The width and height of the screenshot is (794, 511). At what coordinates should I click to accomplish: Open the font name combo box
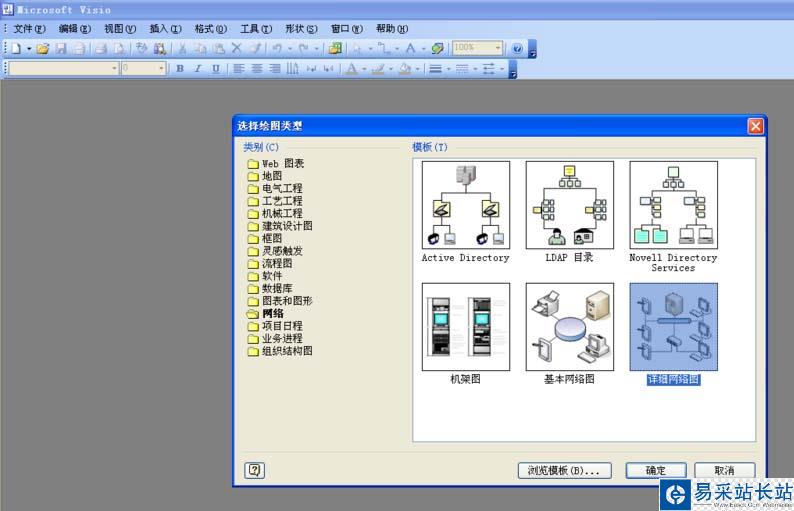tap(64, 68)
